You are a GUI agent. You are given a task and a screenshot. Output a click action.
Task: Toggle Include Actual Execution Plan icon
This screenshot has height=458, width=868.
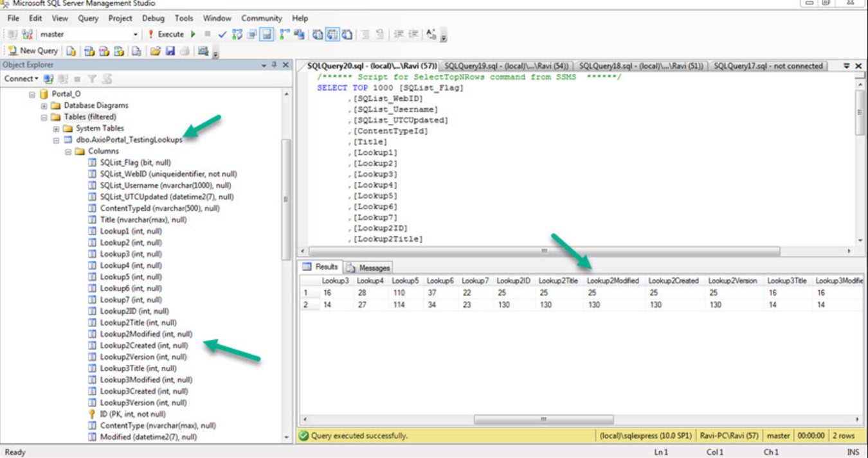(285, 34)
